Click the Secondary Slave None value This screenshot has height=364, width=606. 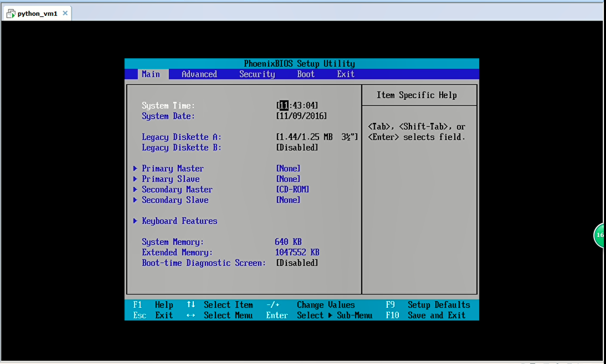[x=289, y=200]
